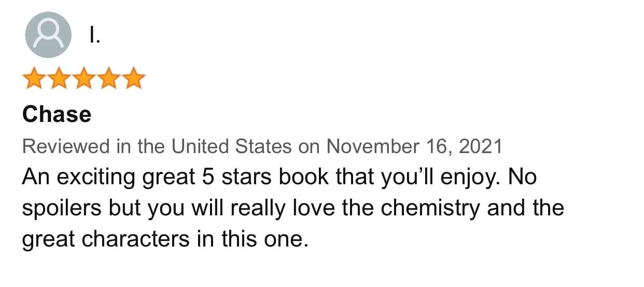Image resolution: width=644 pixels, height=287 pixels.
Task: Click the date "November 16, 2021"
Action: pos(414,147)
